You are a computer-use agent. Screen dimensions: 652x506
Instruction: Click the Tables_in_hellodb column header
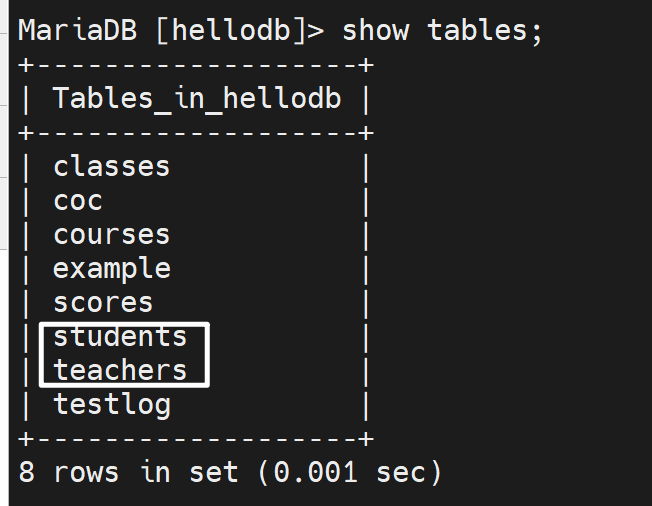196,98
